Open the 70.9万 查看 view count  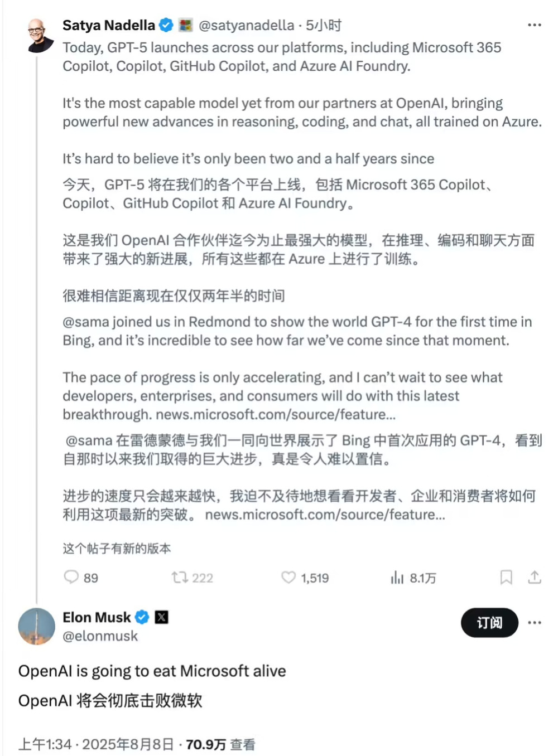pos(220,744)
